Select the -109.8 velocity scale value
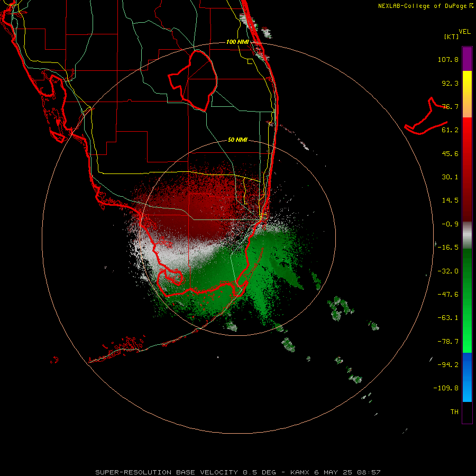 click(x=446, y=388)
